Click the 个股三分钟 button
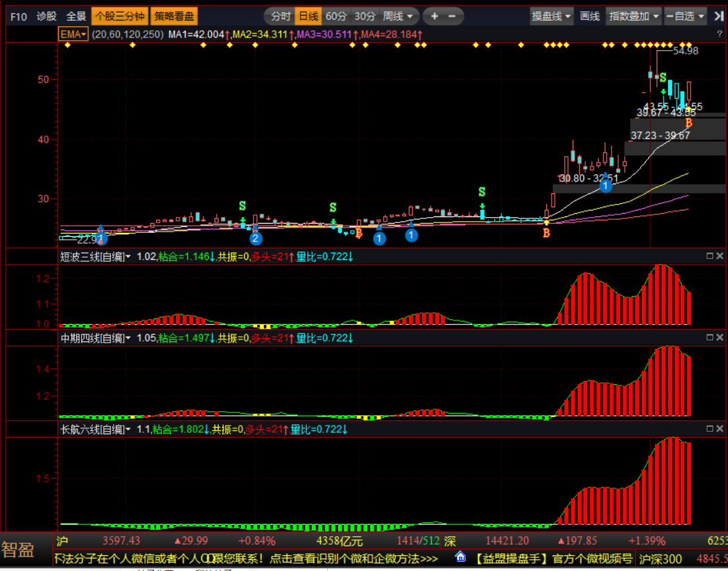This screenshot has width=728, height=571. (x=120, y=16)
